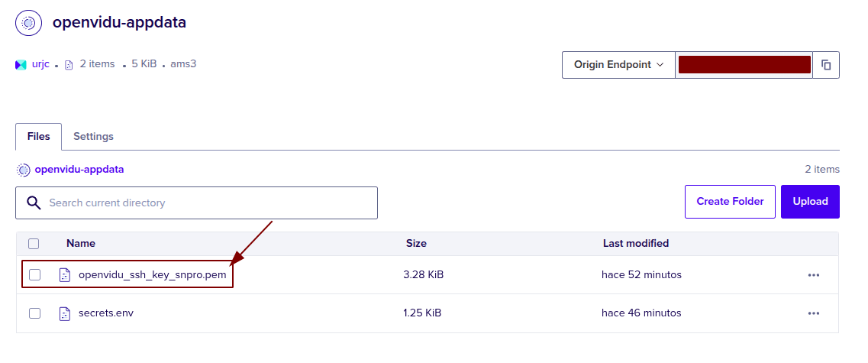
Task: Open the Origin Endpoint dropdown
Action: [x=618, y=65]
